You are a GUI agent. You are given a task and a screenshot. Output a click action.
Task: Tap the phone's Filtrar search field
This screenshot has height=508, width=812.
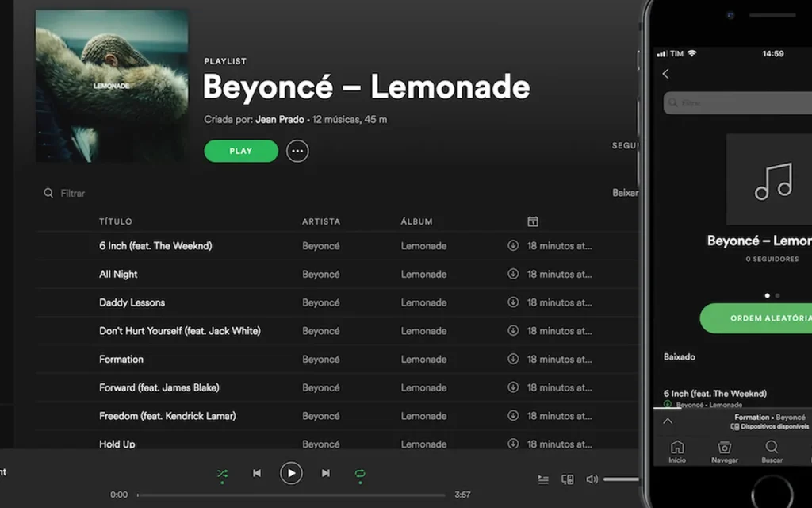click(x=738, y=102)
